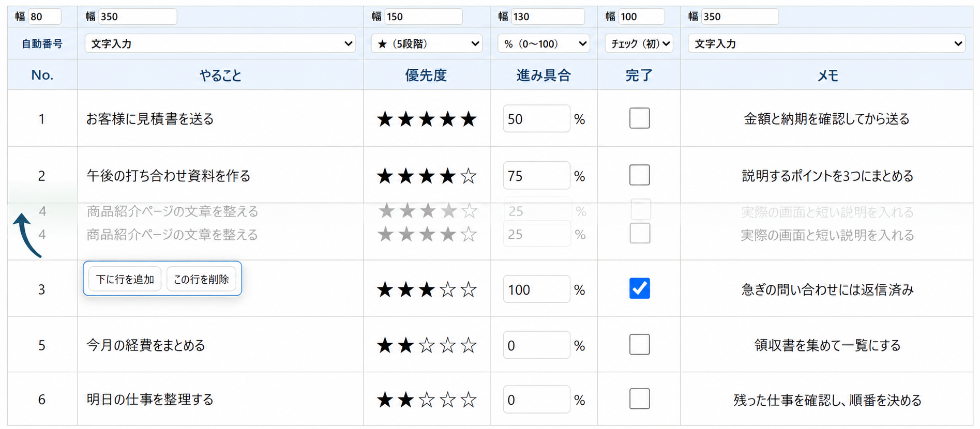
Task: Click memo 領収書を集めて一覧にする
Action: [x=827, y=345]
